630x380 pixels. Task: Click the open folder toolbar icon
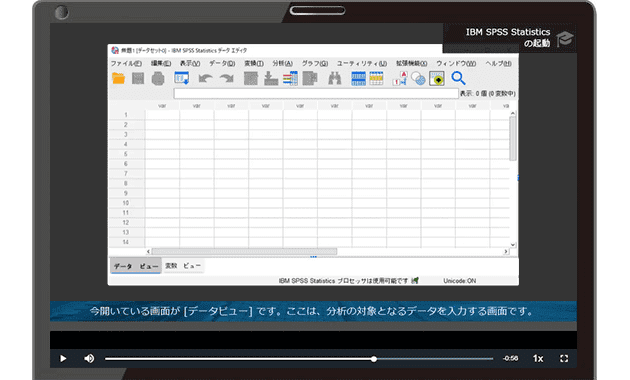point(119,78)
